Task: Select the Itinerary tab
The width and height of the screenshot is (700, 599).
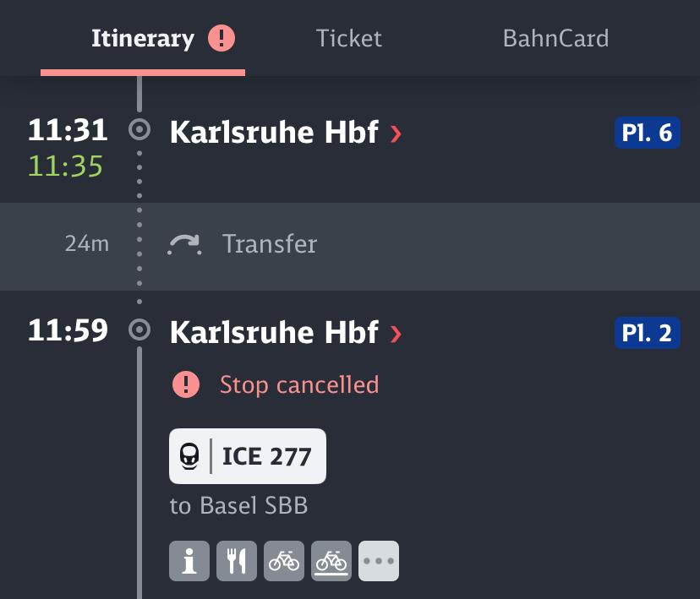Action: coord(143,39)
